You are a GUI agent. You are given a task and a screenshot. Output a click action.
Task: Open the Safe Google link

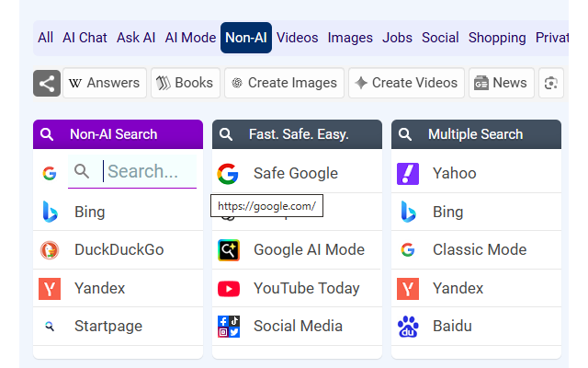[x=297, y=174]
